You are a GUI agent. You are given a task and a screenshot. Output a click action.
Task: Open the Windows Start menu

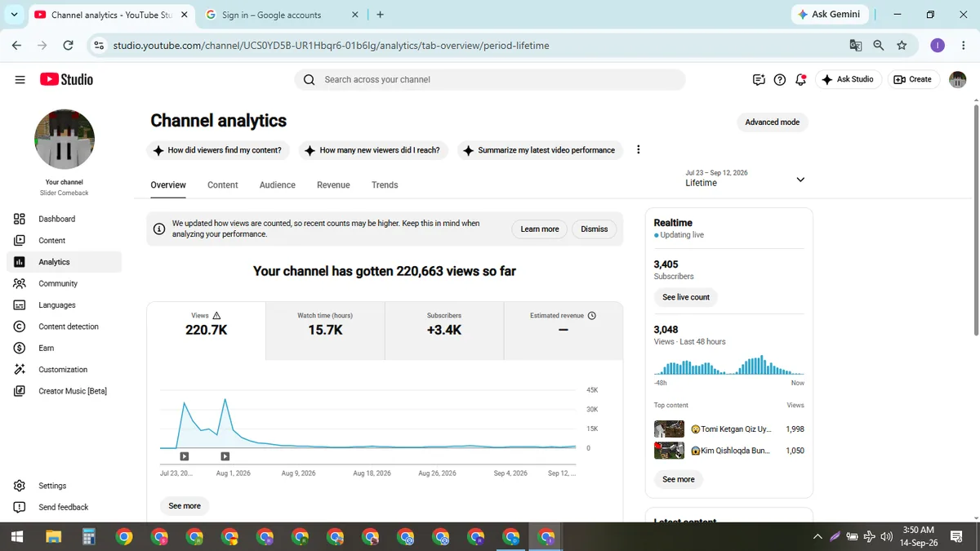click(16, 536)
